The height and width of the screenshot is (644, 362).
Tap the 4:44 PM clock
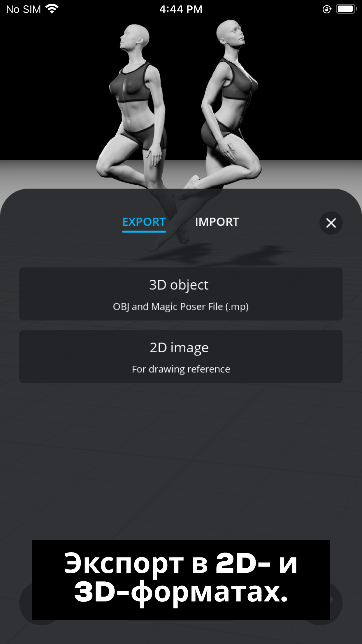coord(181,9)
